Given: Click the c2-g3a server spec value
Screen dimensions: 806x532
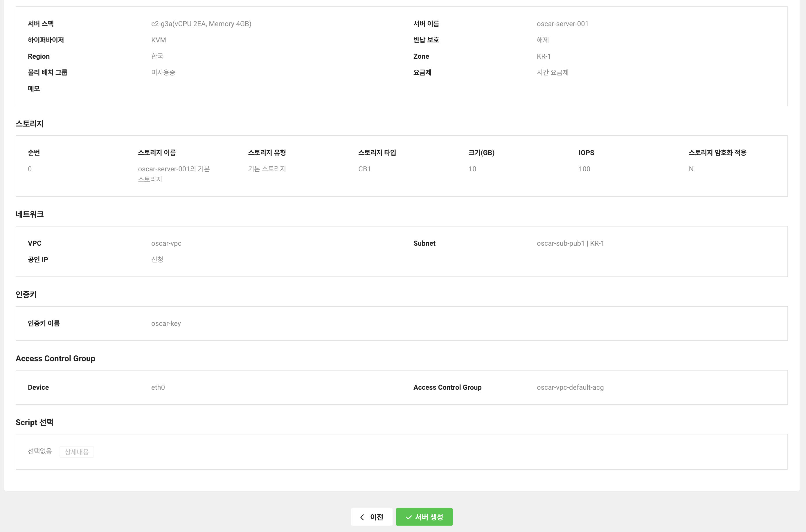Looking at the screenshot, I should click(201, 24).
